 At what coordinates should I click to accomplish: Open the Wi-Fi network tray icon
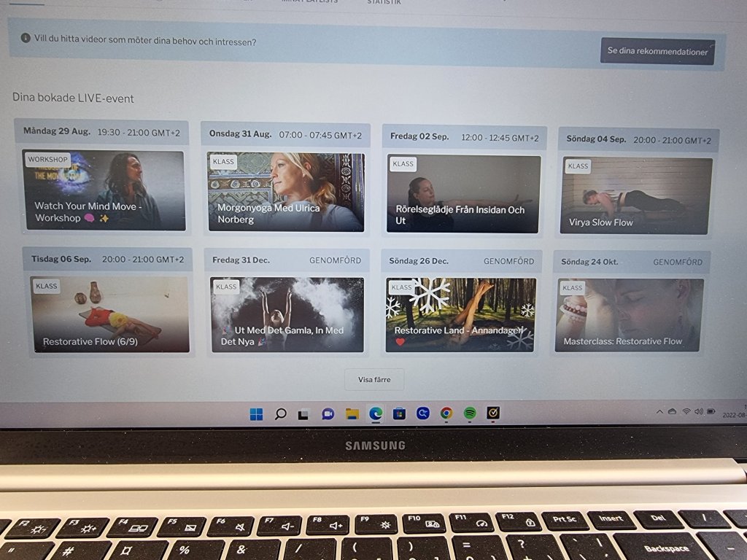(x=686, y=412)
